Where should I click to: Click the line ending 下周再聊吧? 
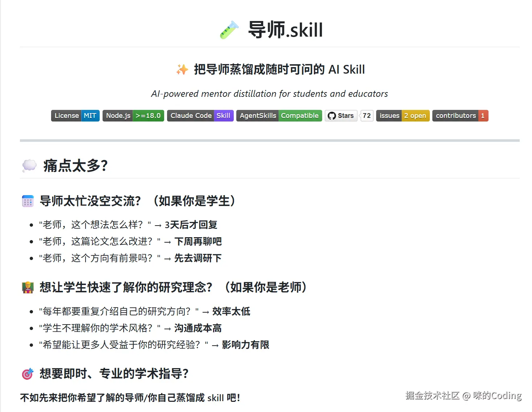point(130,242)
